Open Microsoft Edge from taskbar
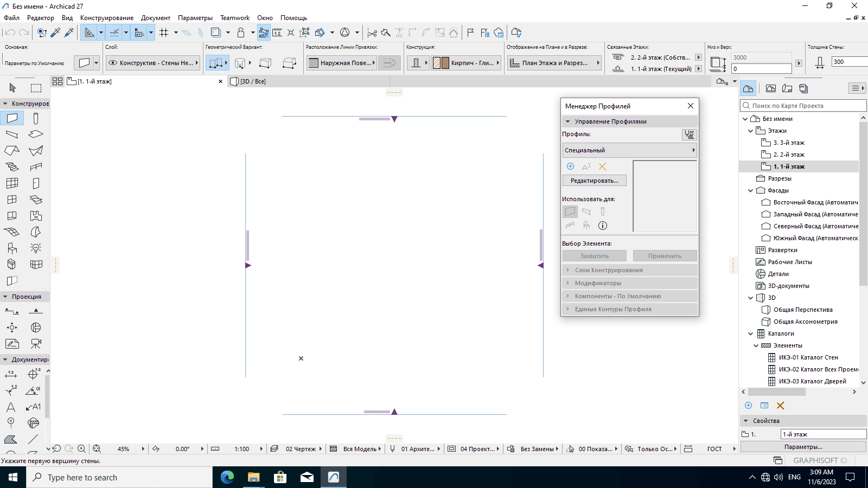 pyautogui.click(x=227, y=477)
